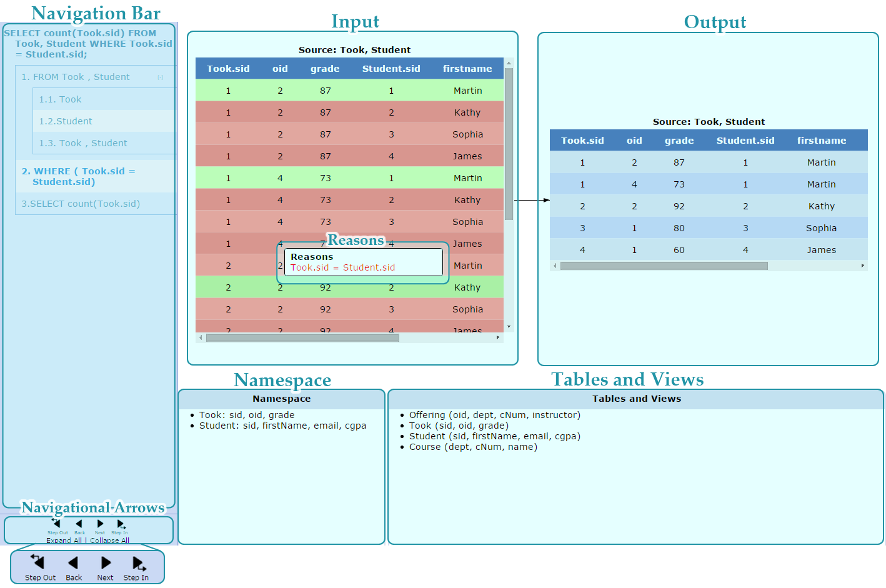Click Kathy in the Output table
This screenshot has height=588, width=886.
(822, 206)
